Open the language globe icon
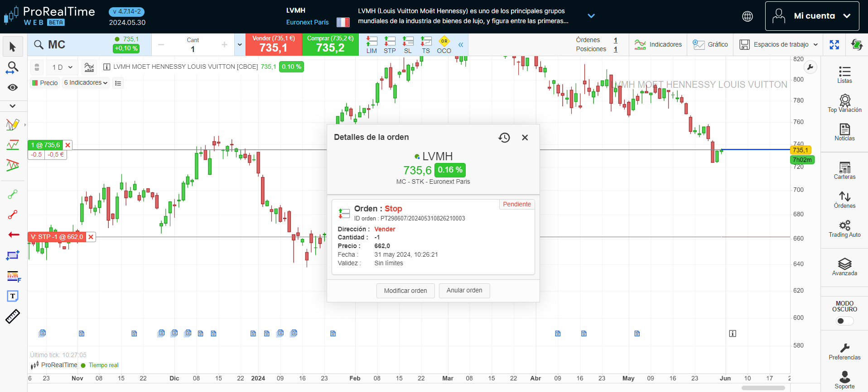This screenshot has height=392, width=868. click(x=747, y=16)
